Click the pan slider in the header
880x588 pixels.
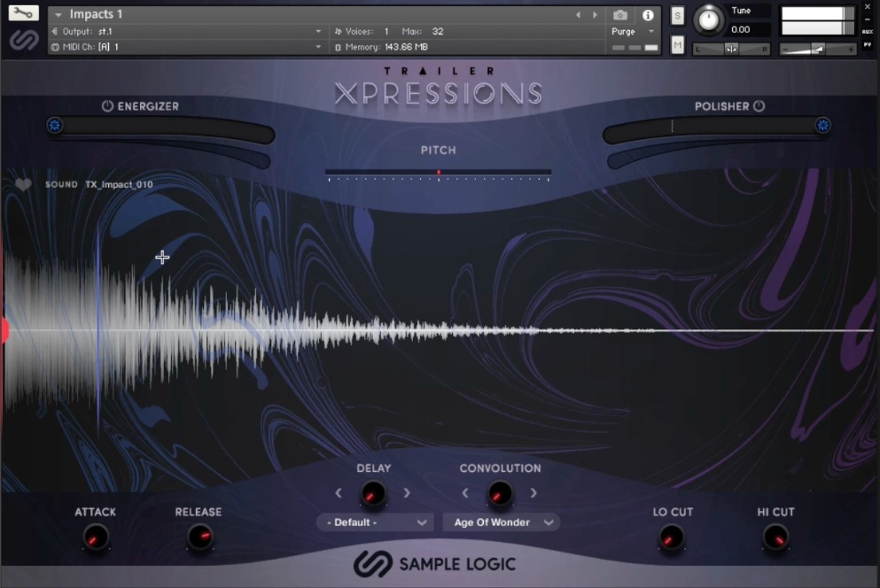(x=731, y=49)
